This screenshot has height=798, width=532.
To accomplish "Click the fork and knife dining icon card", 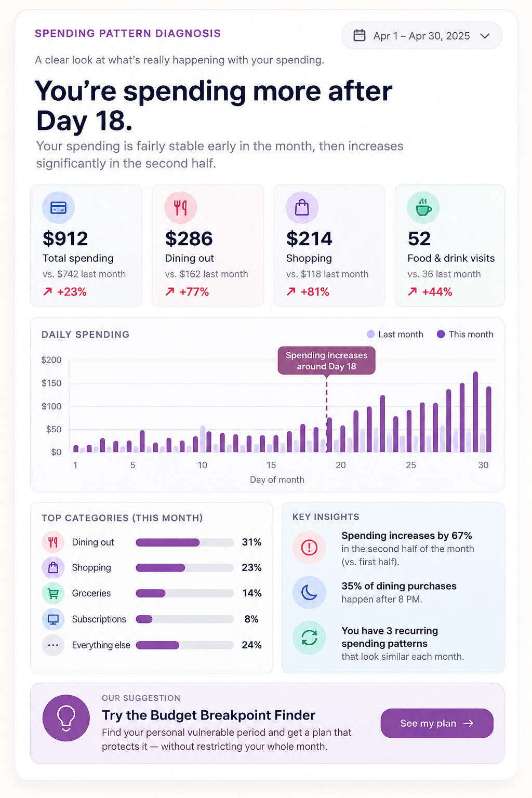I will 180,208.
